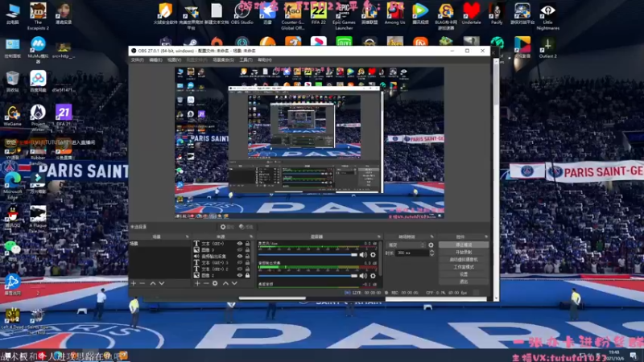644x362 pixels.
Task: Toggle lock on Image 2 source
Action: (x=247, y=275)
